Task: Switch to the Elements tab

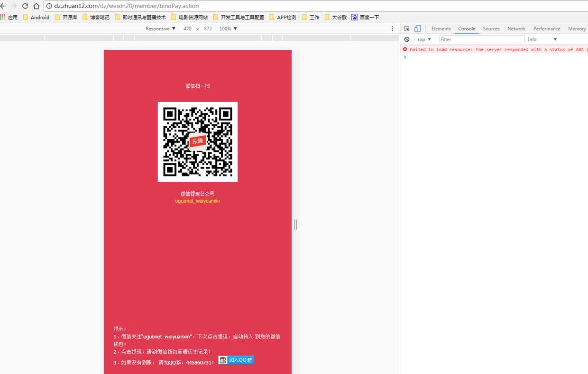Action: pos(441,29)
